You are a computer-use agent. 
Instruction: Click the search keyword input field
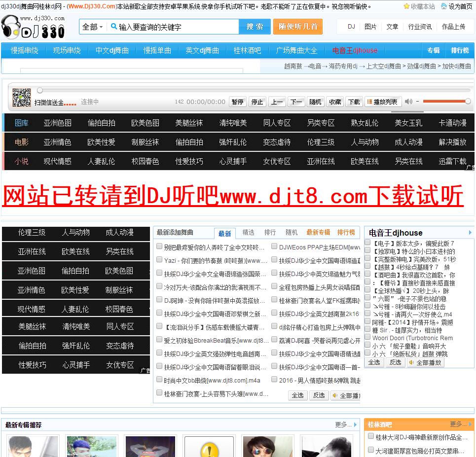point(178,27)
